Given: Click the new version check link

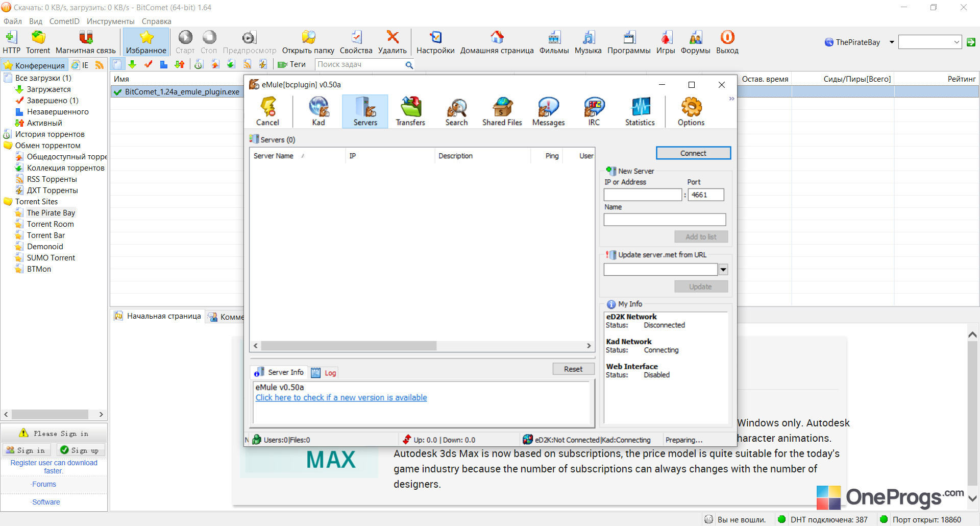Looking at the screenshot, I should tap(341, 398).
